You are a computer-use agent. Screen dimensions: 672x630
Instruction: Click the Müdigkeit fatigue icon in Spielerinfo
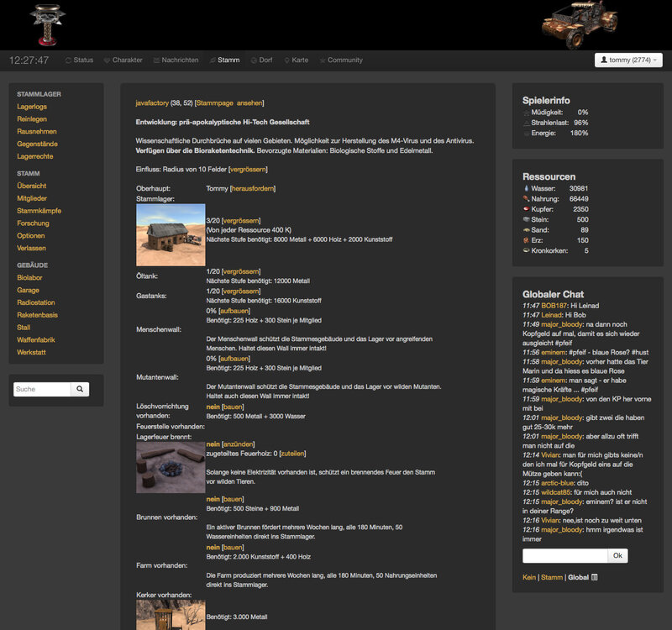pyautogui.click(x=526, y=113)
